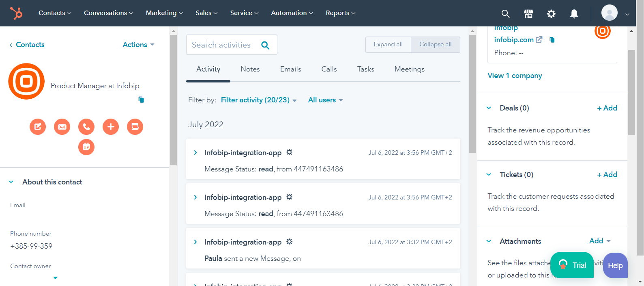The image size is (644, 286).
Task: Click the phone call icon button
Action: point(86,127)
